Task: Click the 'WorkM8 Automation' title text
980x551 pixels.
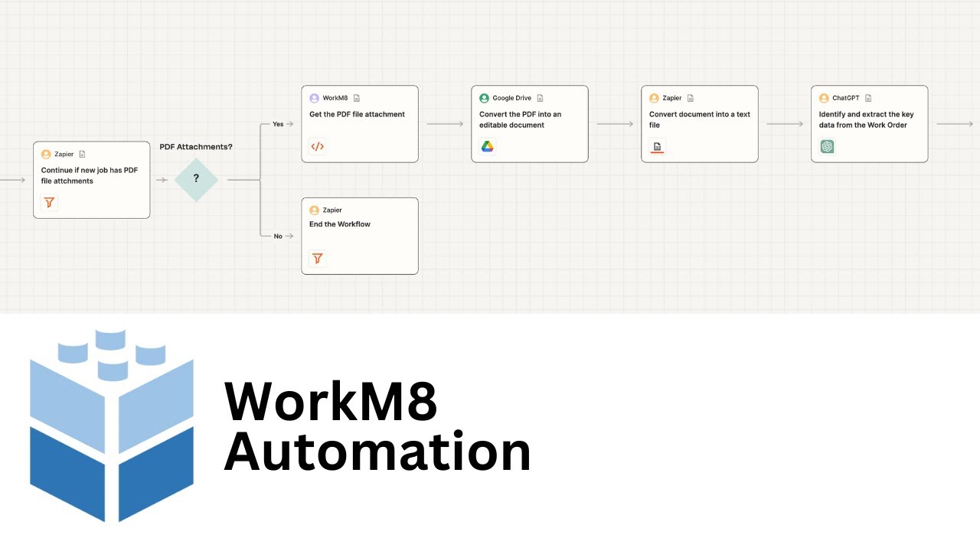Action: [x=377, y=427]
